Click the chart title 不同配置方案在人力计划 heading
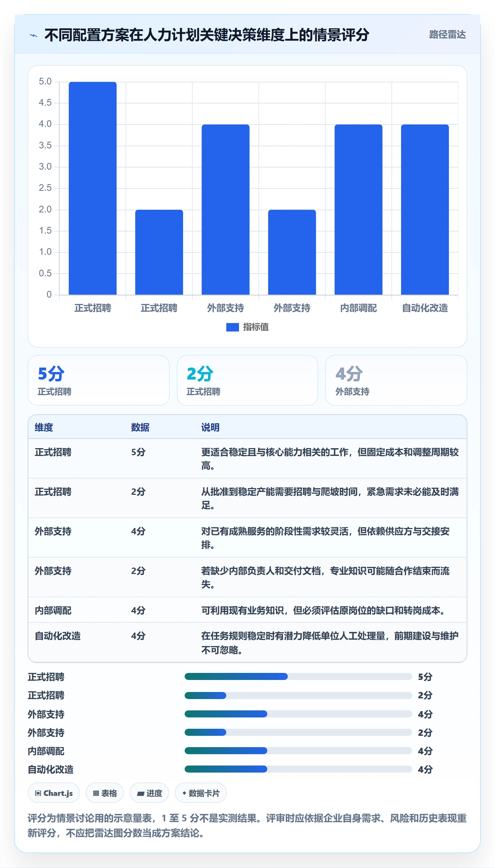Image resolution: width=495 pixels, height=868 pixels. (207, 35)
